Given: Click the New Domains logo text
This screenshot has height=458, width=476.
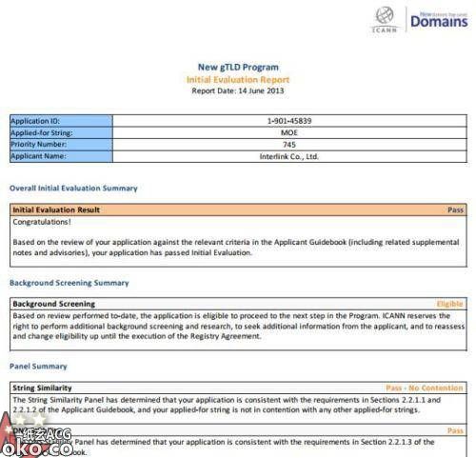Looking at the screenshot, I should pyautogui.click(x=439, y=20).
